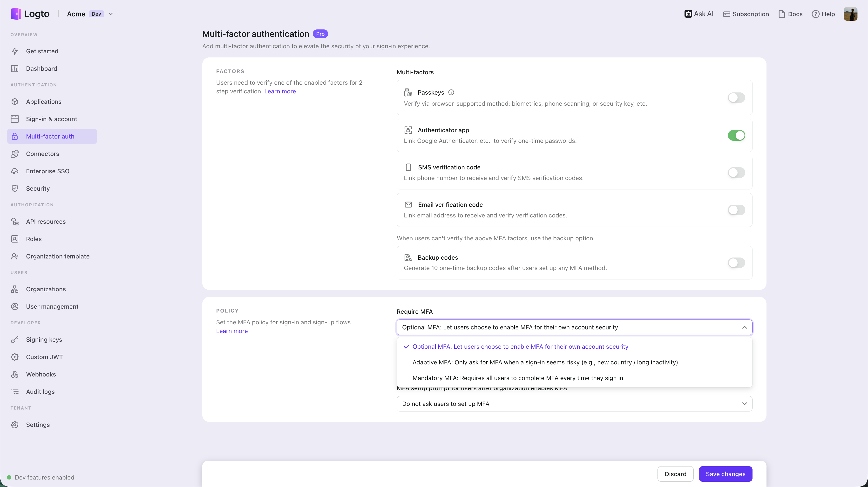Click the Custom JWT sidebar icon
This screenshot has width=868, height=487.
click(x=15, y=357)
